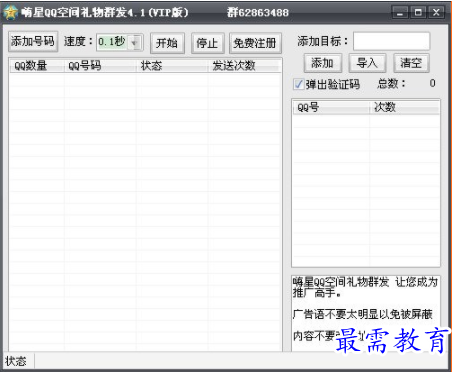Toggle the 弹出验证码 checkbox
Viewport: 457px width, 372px height.
click(299, 84)
